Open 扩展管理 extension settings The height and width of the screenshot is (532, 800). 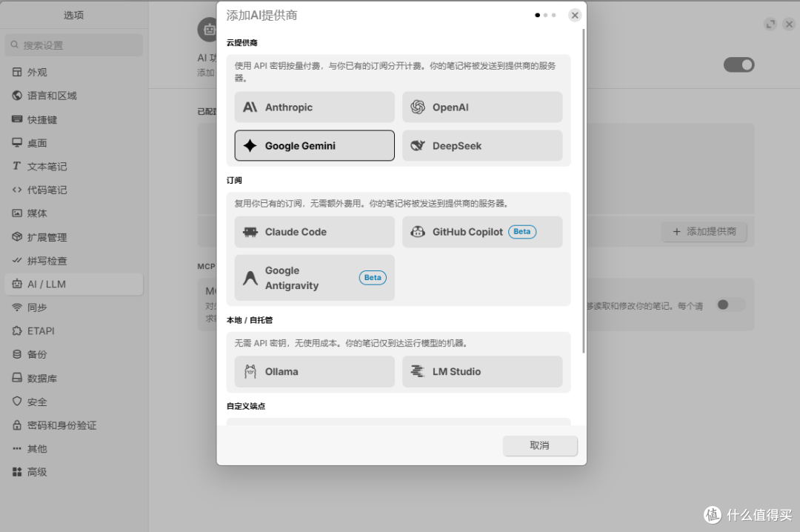click(74, 237)
